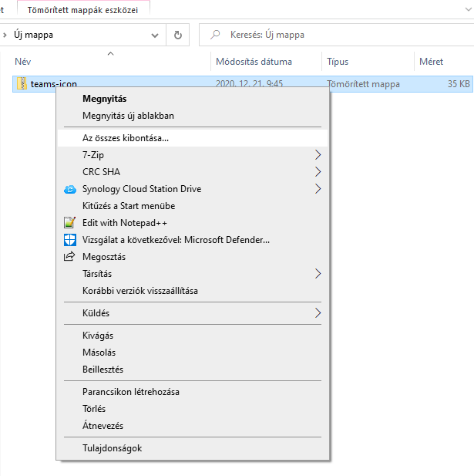Click the teams-icon zip file icon
The height and width of the screenshot is (476, 474).
tap(22, 84)
